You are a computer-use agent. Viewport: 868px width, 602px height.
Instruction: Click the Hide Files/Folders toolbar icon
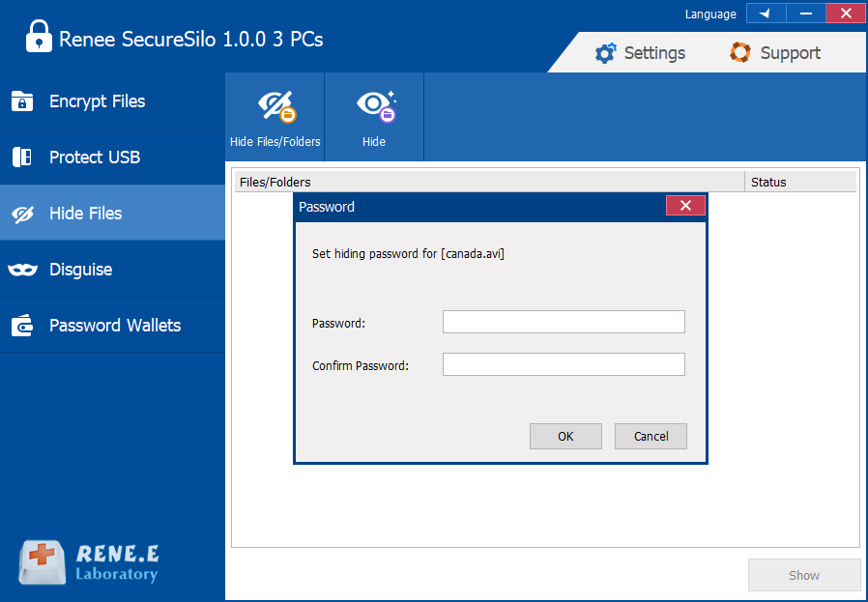276,107
